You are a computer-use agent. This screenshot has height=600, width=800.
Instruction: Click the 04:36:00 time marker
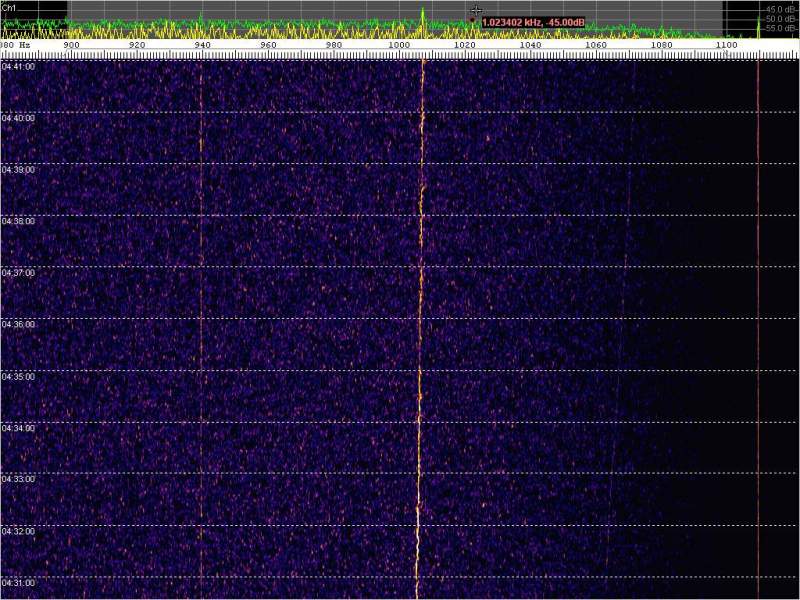(18, 324)
